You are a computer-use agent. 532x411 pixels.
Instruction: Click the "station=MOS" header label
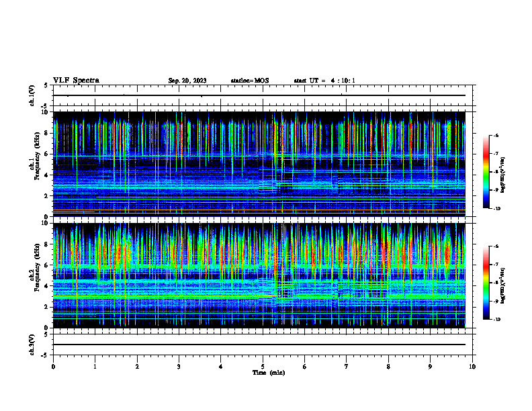250,81
